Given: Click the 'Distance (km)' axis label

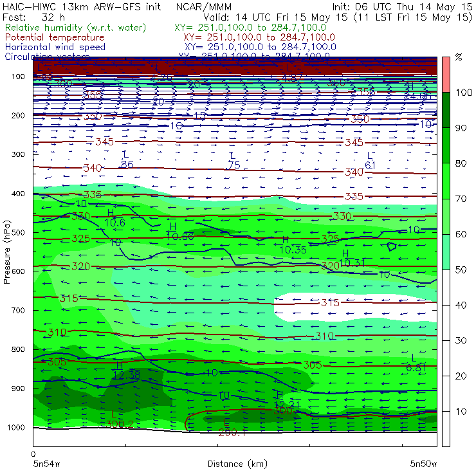Looking at the screenshot, I should point(238,464).
